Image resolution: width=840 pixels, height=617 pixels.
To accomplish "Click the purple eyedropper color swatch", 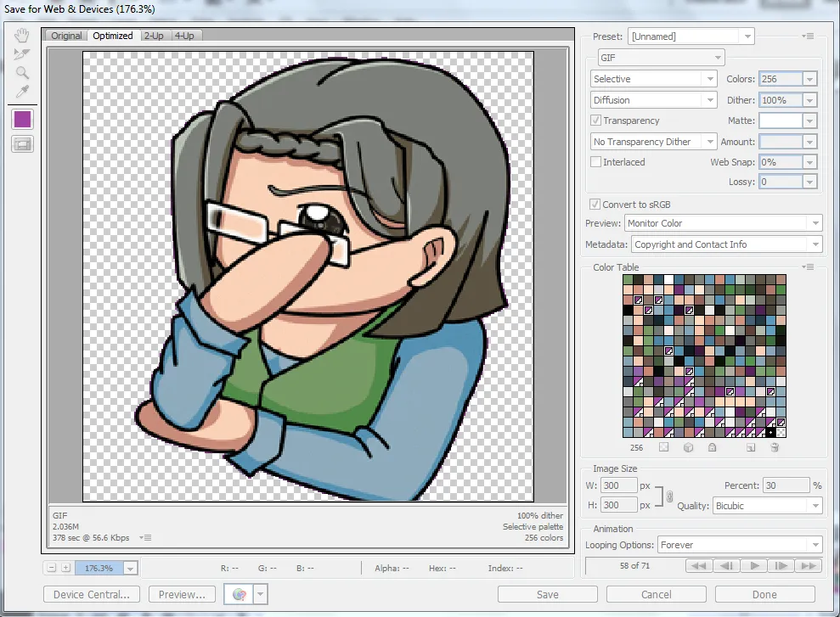I will (22, 120).
